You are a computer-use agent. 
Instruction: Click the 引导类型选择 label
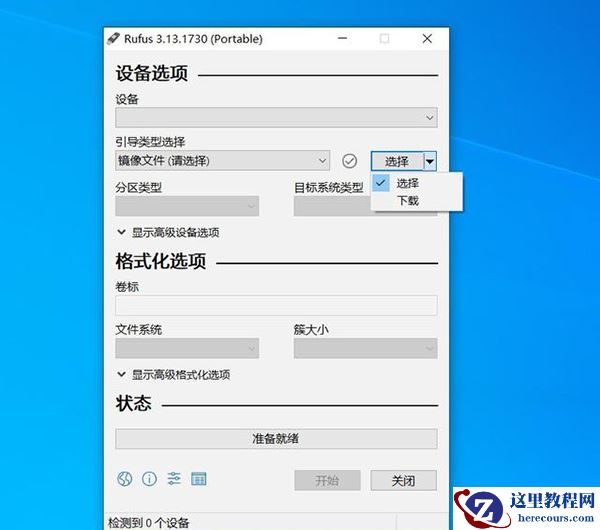[x=150, y=142]
